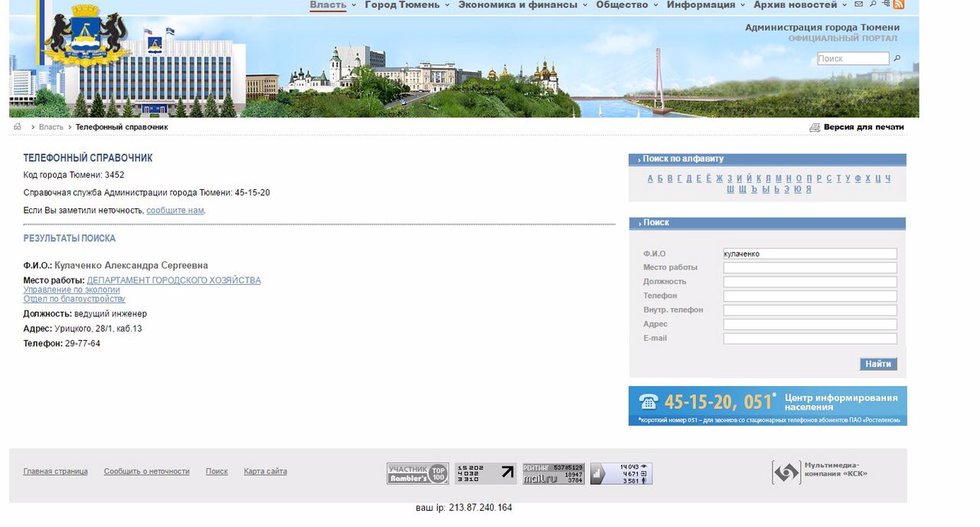Focus the Телефон input field
980x527 pixels.
[810, 296]
